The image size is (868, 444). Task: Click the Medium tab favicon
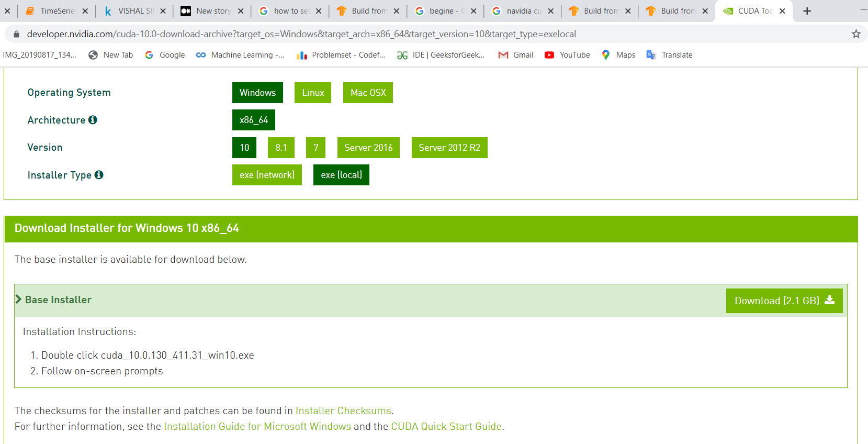(x=186, y=11)
